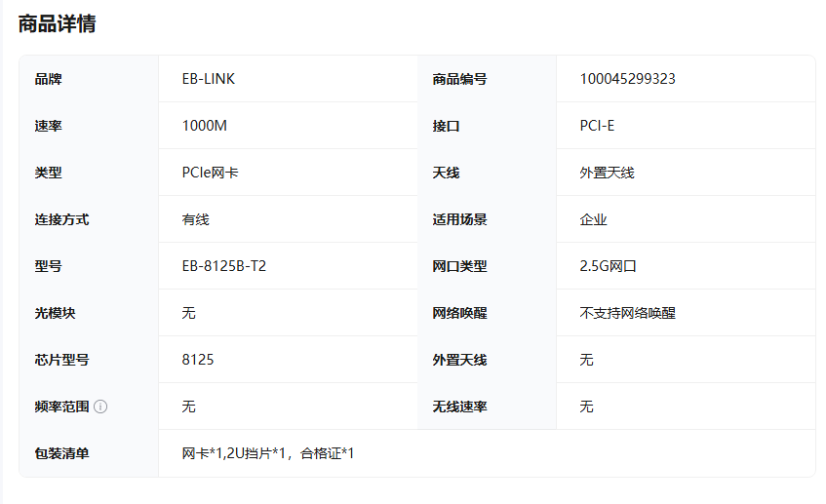Click the 无线速率 label
The width and height of the screenshot is (826, 504).
click(x=459, y=407)
